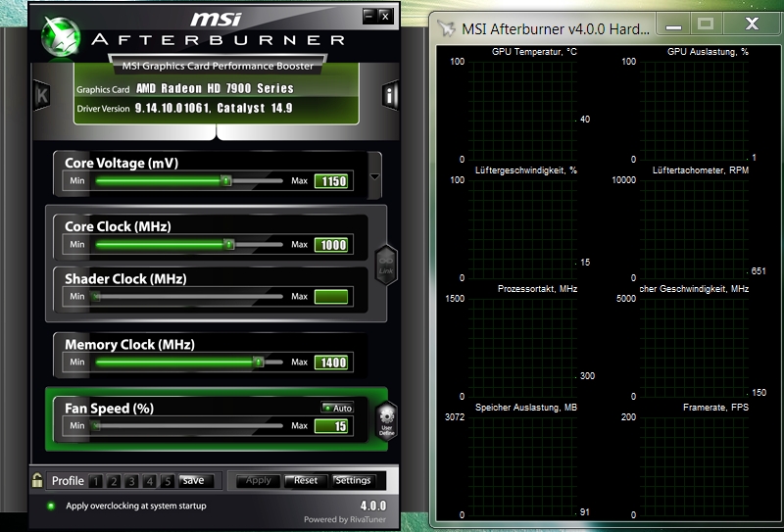The width and height of the screenshot is (784, 532).
Task: Click the Fan Speed slider handle
Action: click(x=95, y=425)
